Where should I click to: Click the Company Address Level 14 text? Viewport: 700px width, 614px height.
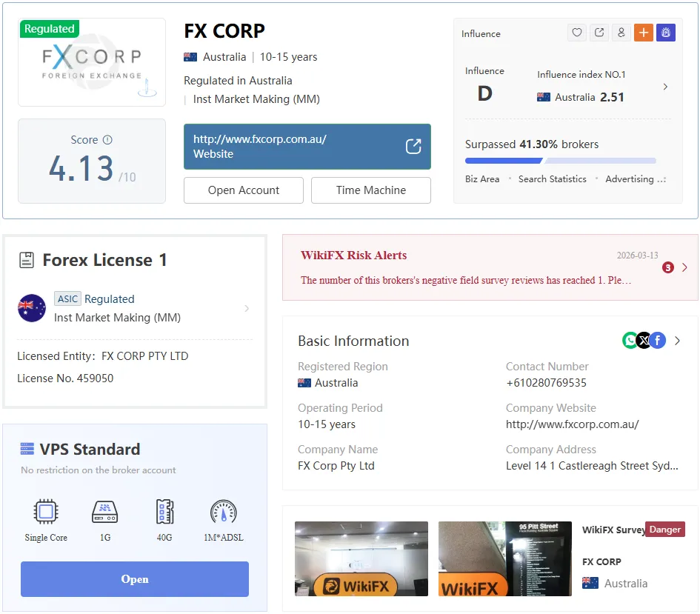point(592,465)
